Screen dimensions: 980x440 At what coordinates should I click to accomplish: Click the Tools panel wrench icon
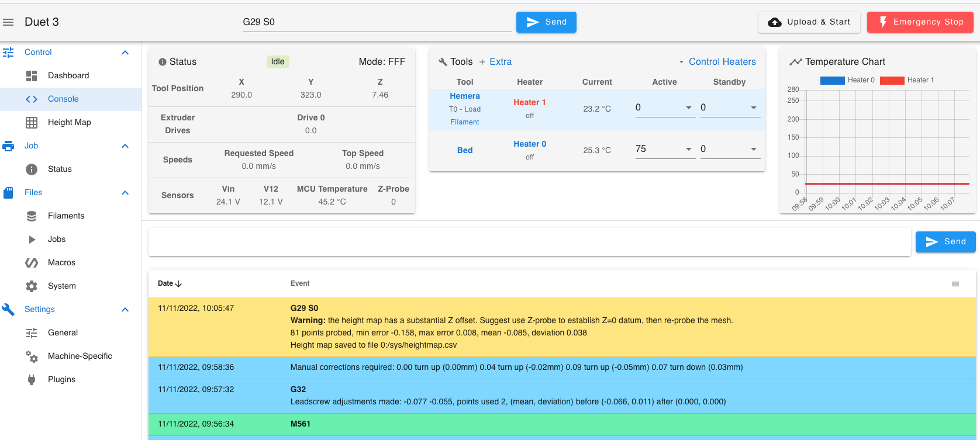[x=443, y=62]
